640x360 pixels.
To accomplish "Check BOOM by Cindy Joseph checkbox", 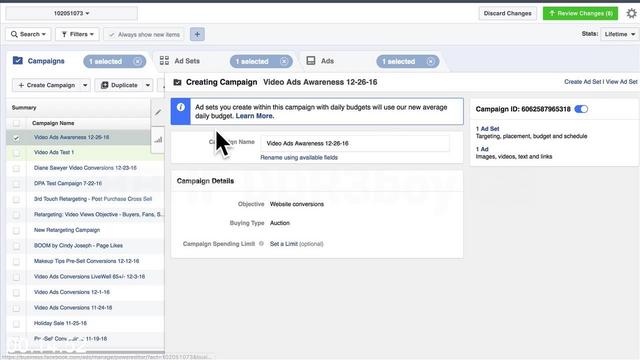I will (x=16, y=246).
